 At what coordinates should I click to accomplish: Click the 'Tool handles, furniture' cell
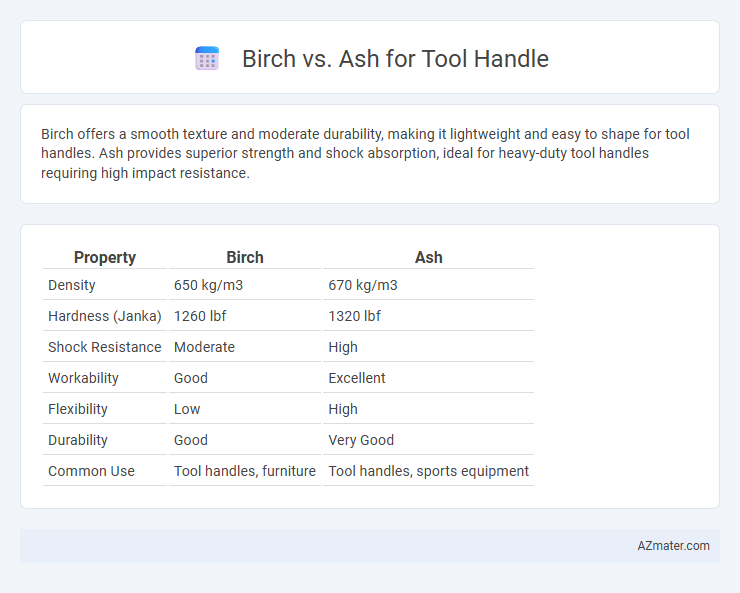coord(245,471)
